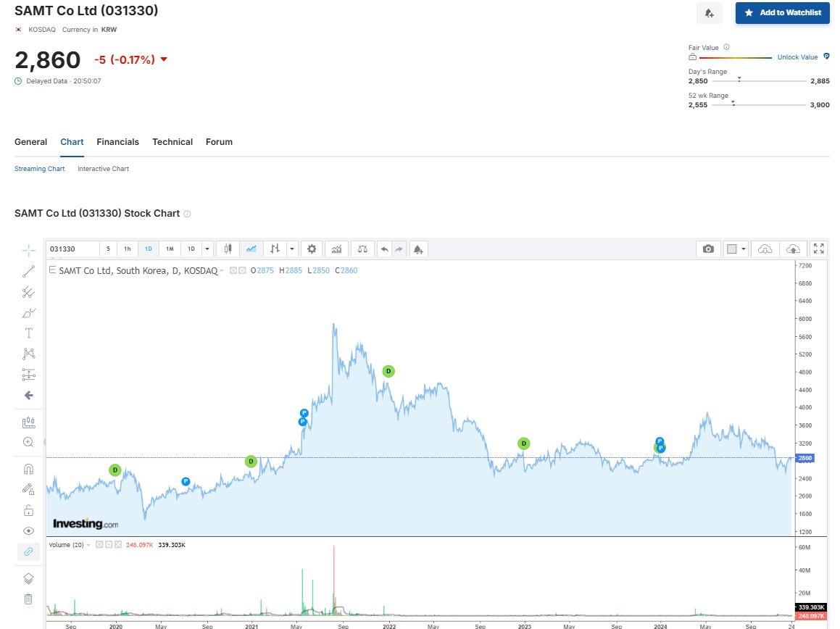
Task: Toggle the sync drawings link icon
Action: coord(28,551)
